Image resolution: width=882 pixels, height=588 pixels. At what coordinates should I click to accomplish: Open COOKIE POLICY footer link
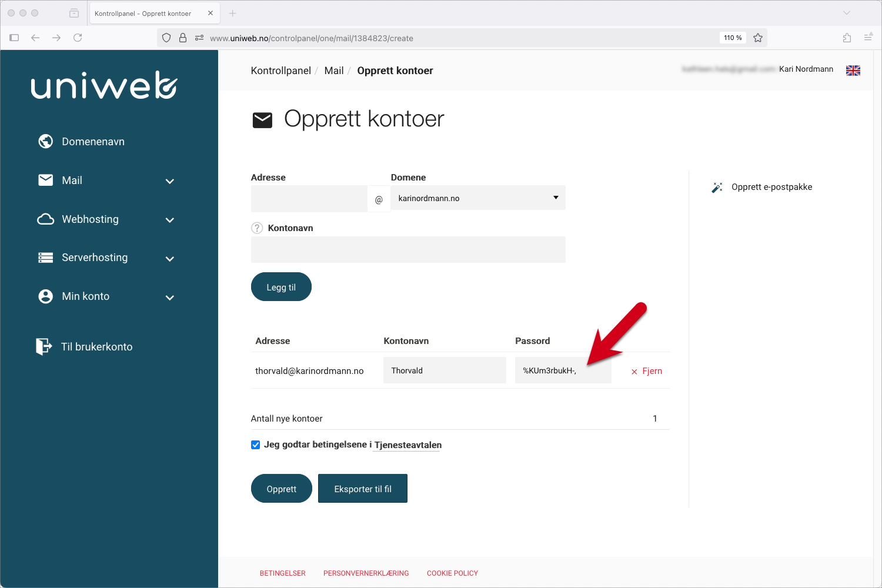[x=453, y=573]
